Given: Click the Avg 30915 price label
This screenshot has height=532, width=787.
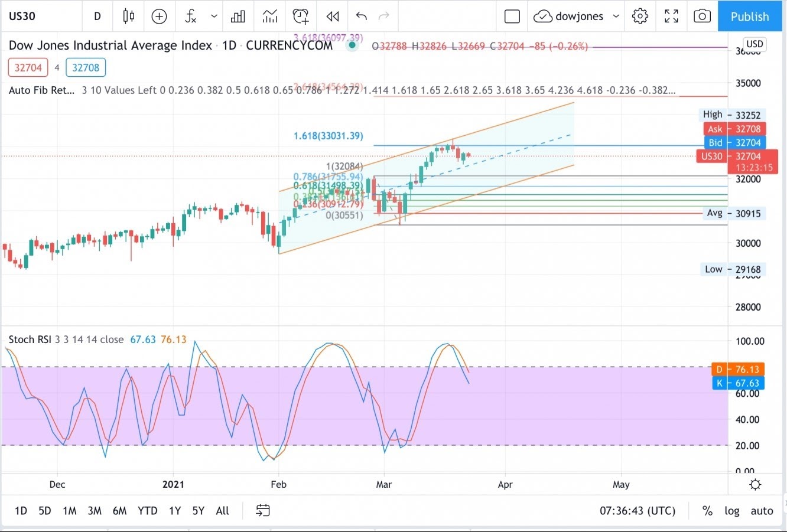Looking at the screenshot, I should coord(734,213).
